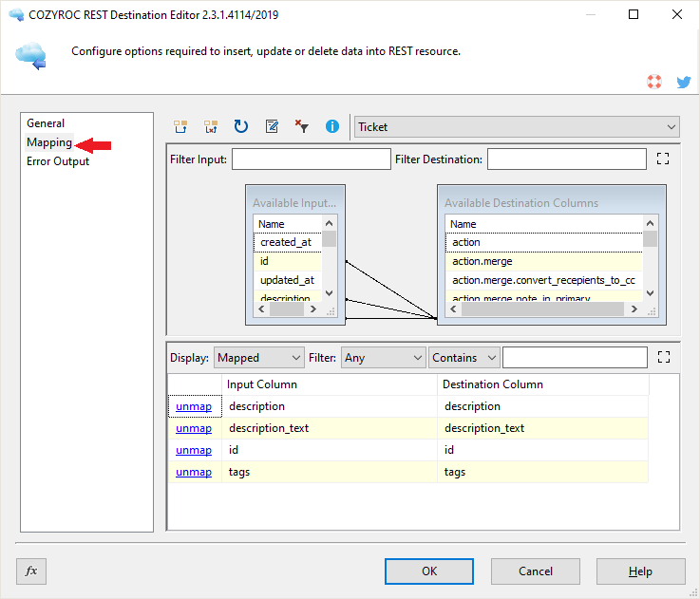The width and height of the screenshot is (700, 599).
Task: Open the Contains condition dropdown
Action: tap(464, 358)
